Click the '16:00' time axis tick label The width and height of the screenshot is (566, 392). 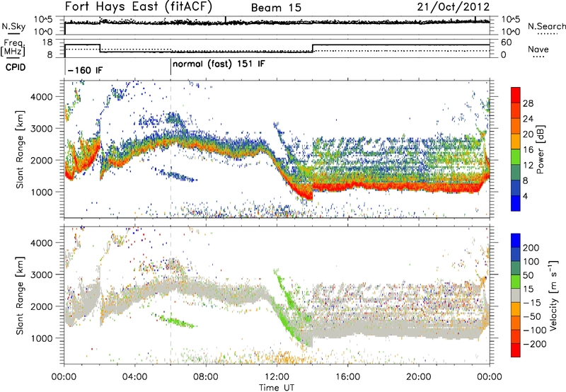[x=347, y=377]
